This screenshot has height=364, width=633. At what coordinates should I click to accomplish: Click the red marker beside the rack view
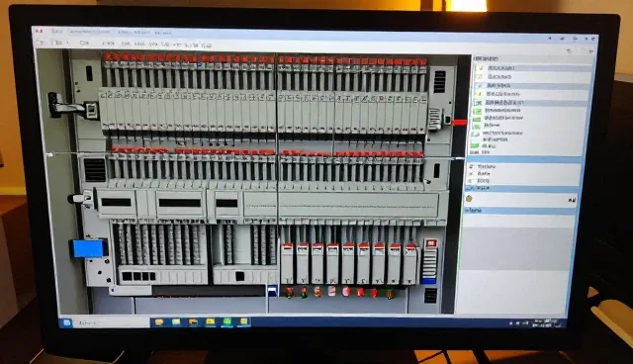pos(460,123)
